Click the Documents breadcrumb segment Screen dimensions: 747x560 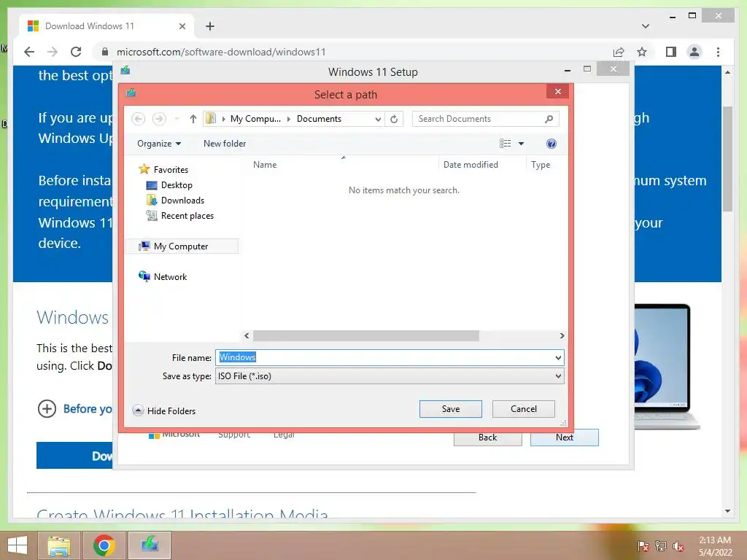click(319, 119)
